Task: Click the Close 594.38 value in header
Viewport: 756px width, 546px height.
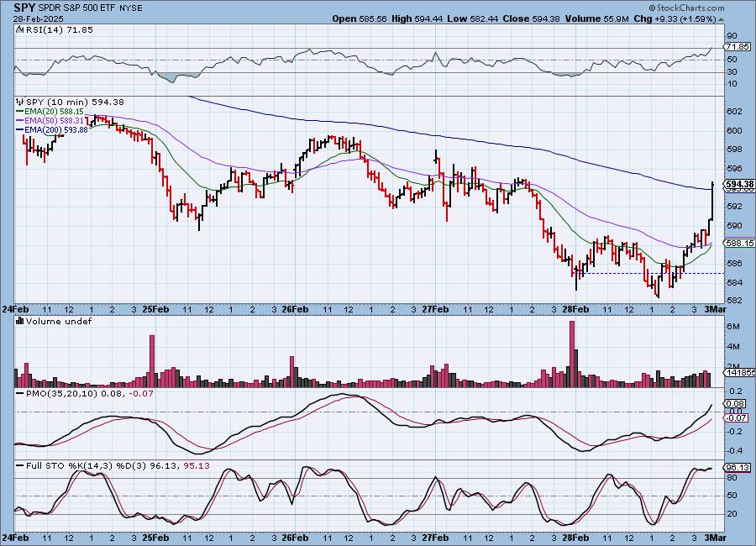Action: pyautogui.click(x=532, y=18)
